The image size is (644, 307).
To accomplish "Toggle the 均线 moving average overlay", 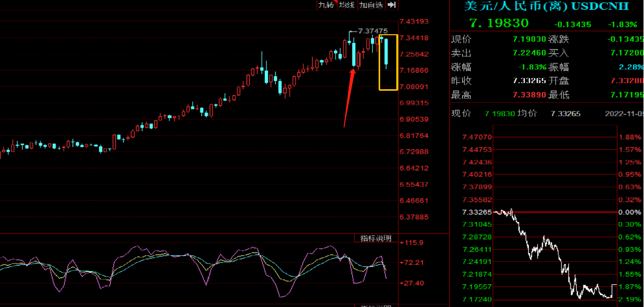I will click(346, 5).
